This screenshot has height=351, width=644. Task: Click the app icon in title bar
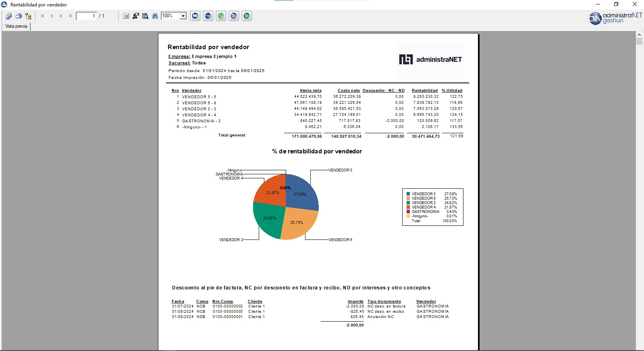4,4
